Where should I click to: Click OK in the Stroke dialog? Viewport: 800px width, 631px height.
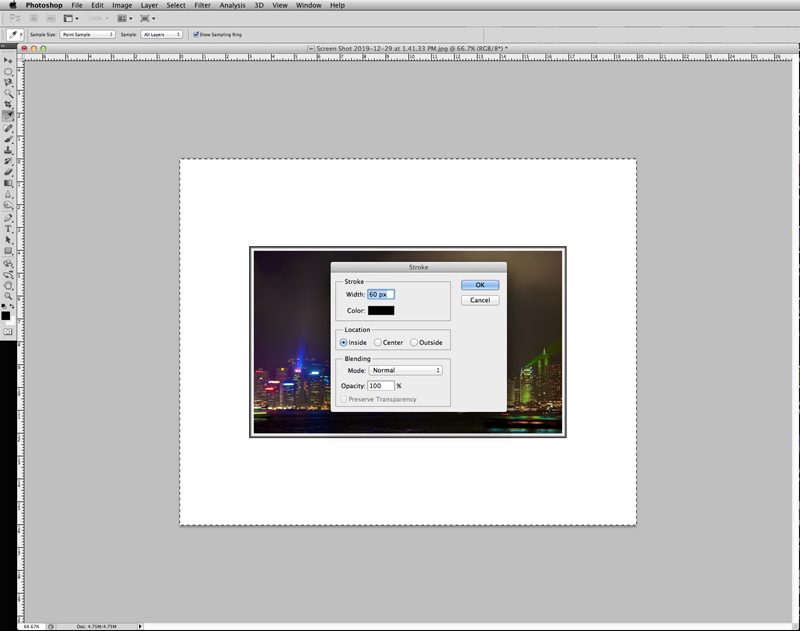pyautogui.click(x=480, y=285)
